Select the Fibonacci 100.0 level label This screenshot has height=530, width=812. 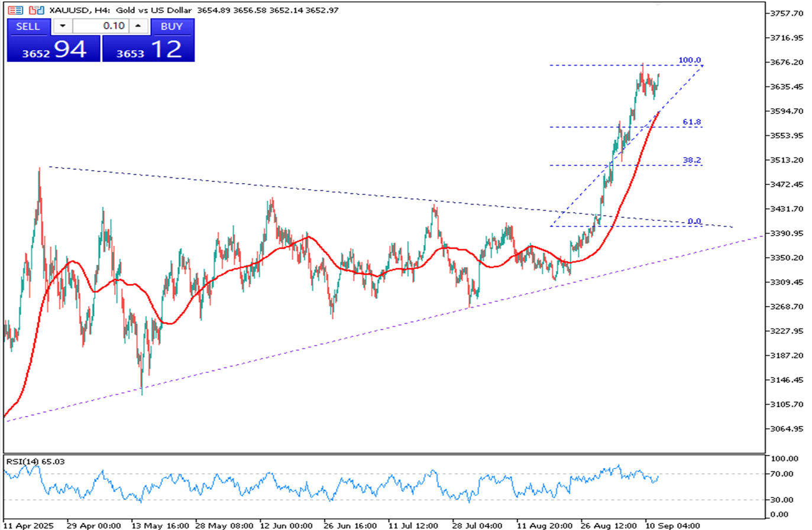(x=690, y=60)
